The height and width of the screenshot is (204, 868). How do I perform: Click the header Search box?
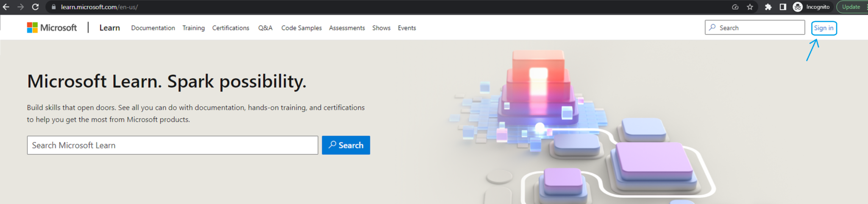click(x=754, y=28)
